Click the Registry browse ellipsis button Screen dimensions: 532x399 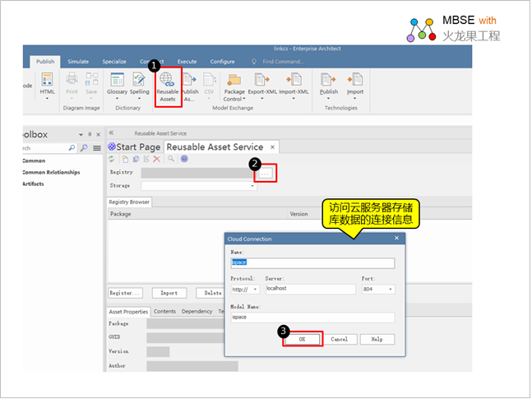(265, 173)
